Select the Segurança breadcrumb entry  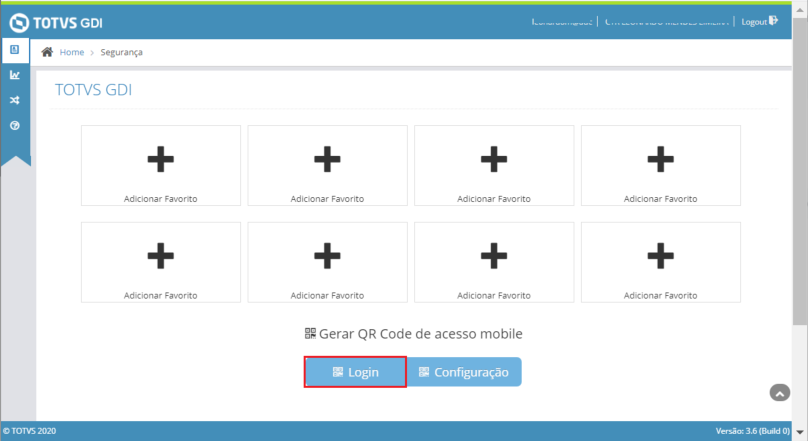point(122,52)
